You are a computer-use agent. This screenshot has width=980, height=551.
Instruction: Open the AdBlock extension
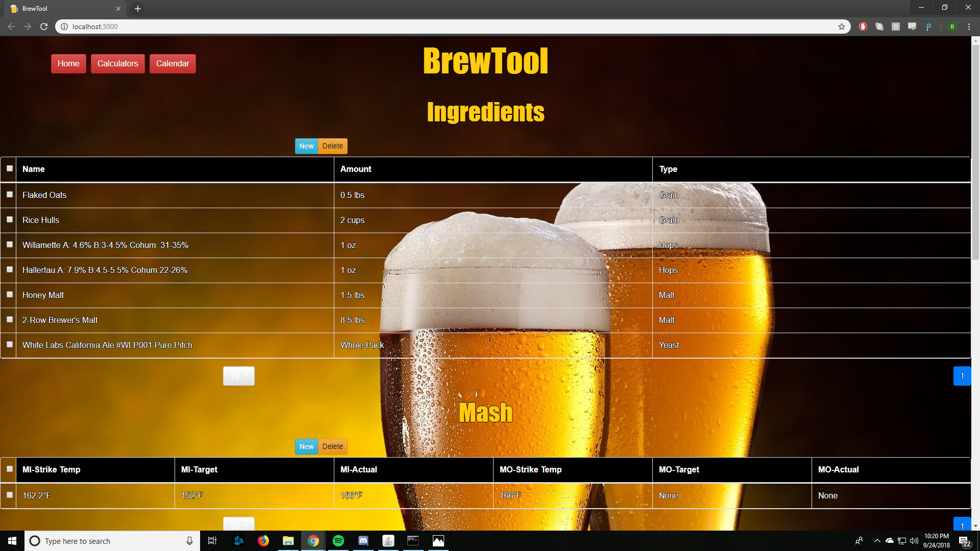click(x=863, y=27)
